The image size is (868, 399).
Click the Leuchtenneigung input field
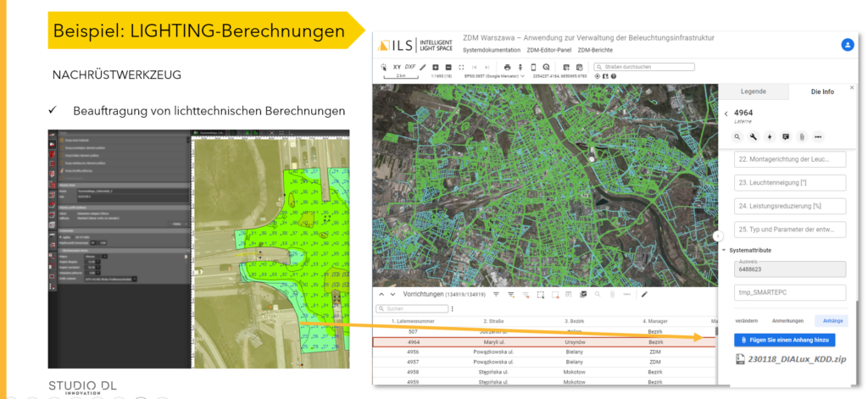tap(791, 183)
